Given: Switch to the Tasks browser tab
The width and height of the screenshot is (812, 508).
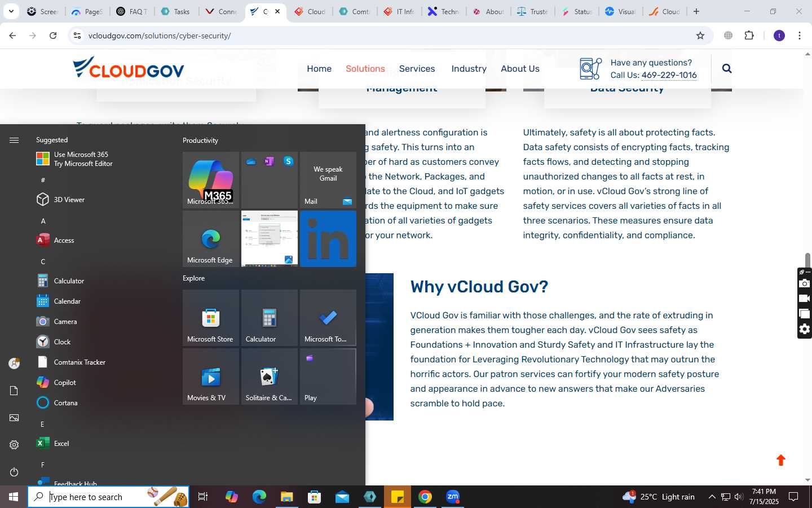Looking at the screenshot, I should pyautogui.click(x=176, y=11).
